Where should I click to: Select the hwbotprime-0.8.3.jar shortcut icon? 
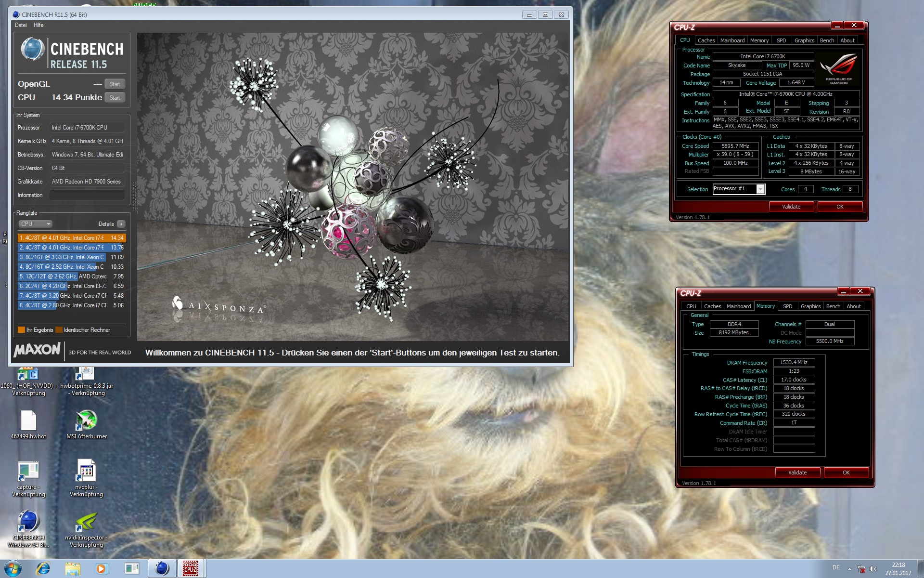(x=87, y=381)
